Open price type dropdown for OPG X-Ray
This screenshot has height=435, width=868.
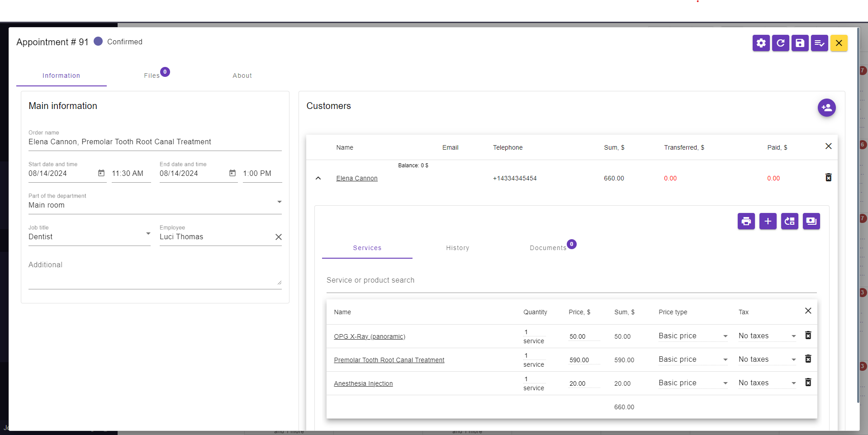tap(693, 336)
